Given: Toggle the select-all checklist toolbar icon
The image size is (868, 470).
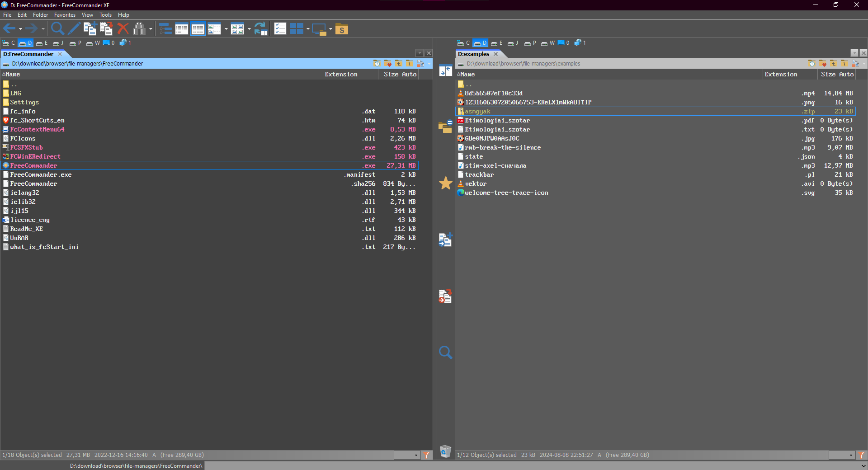Looking at the screenshot, I should coord(280,29).
